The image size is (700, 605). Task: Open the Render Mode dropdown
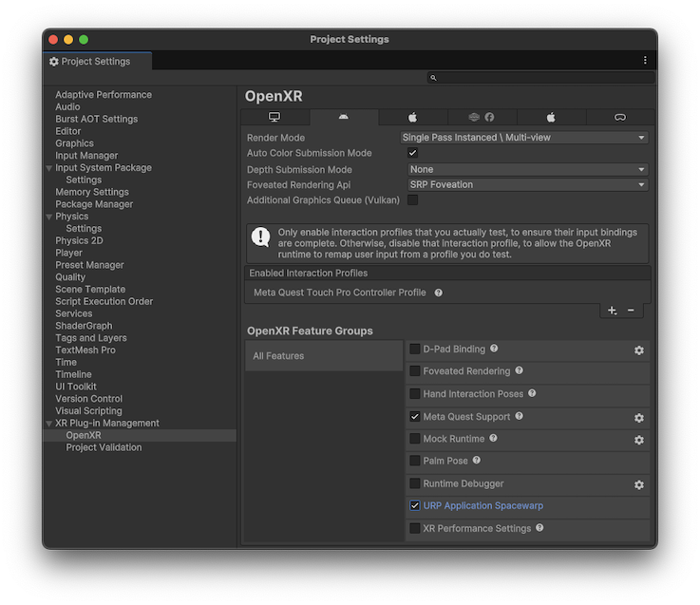click(x=524, y=138)
